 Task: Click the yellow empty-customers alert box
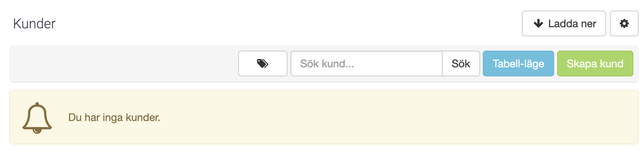tap(324, 117)
